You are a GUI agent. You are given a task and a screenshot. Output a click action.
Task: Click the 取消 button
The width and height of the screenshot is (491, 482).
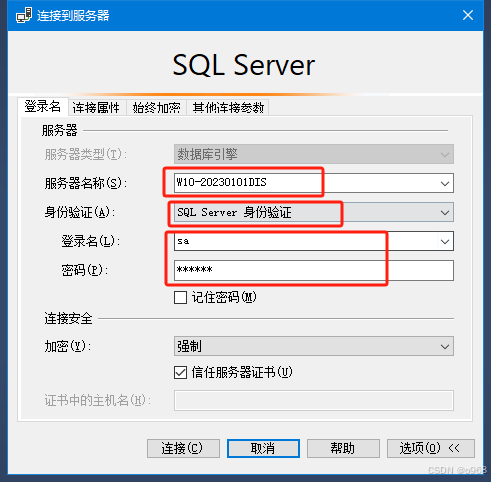coord(263,448)
